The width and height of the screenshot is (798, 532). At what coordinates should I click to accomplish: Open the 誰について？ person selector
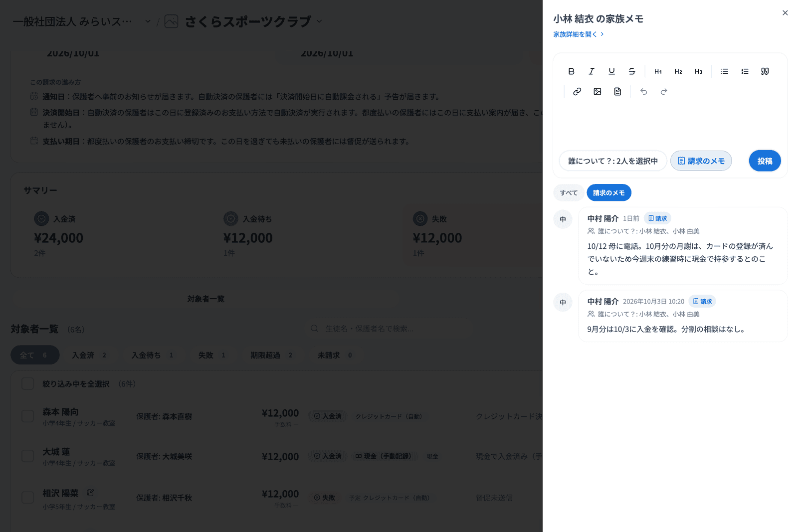point(613,161)
